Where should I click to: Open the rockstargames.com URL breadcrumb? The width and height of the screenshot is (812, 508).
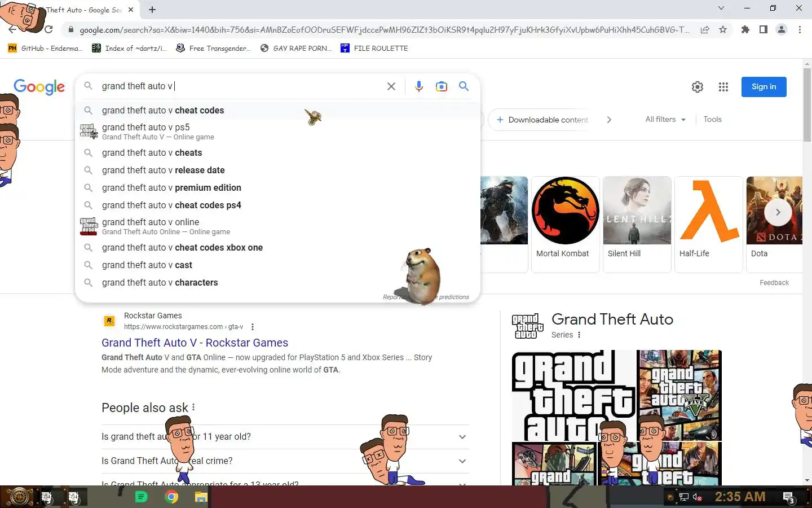click(183, 327)
